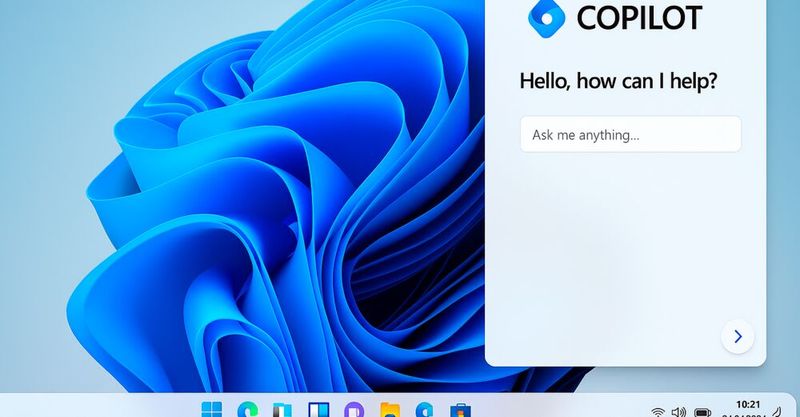This screenshot has width=800, height=417.
Task: Focus the "Ask me anything..." input box
Action: click(631, 134)
